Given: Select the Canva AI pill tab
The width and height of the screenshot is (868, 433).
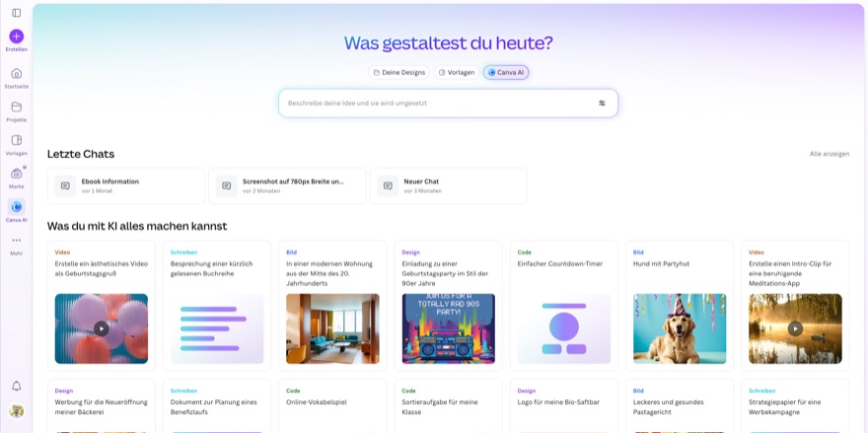Looking at the screenshot, I should click(506, 73).
